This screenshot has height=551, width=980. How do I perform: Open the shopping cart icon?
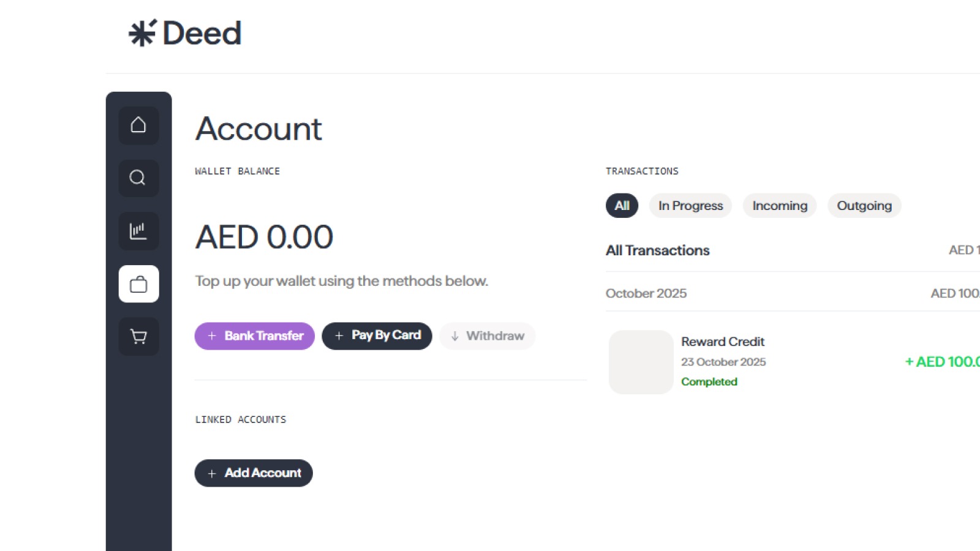click(138, 336)
